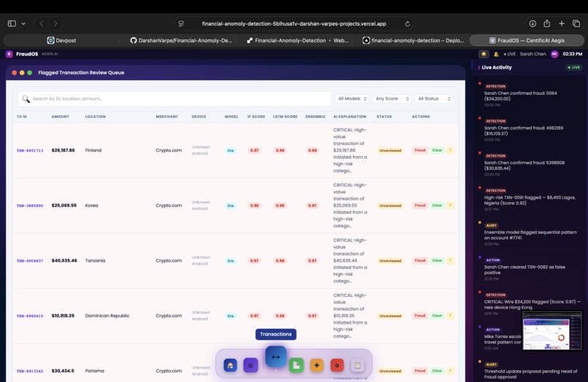
Task: Click the SC user avatar
Action: [554, 54]
